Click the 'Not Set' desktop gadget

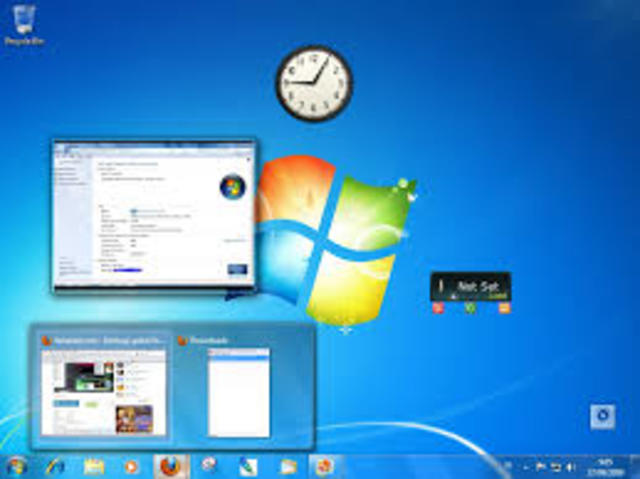click(471, 287)
